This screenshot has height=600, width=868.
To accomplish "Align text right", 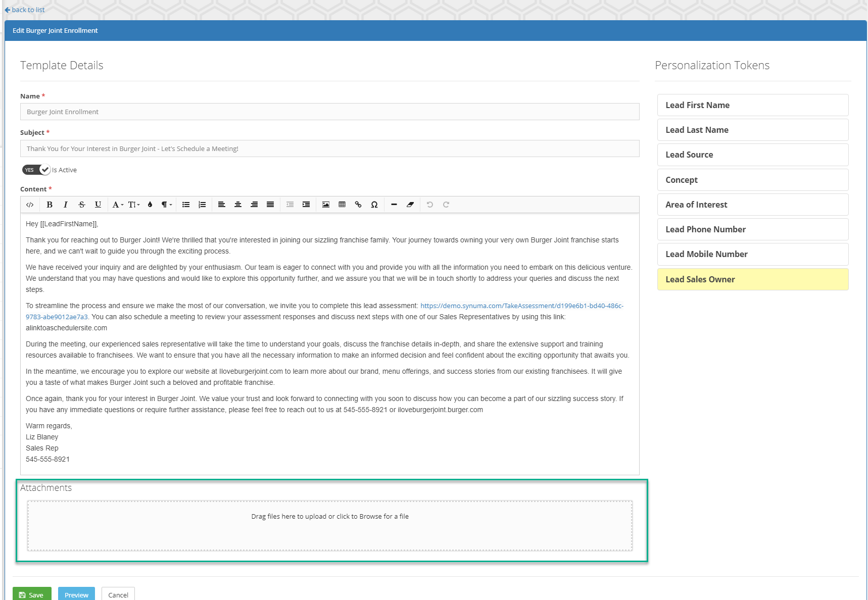I will [x=254, y=205].
